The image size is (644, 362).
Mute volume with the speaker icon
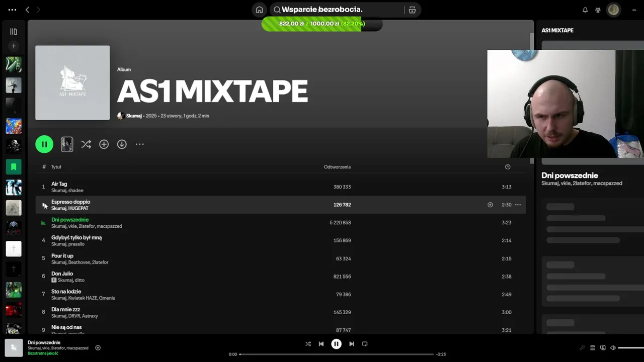click(613, 348)
